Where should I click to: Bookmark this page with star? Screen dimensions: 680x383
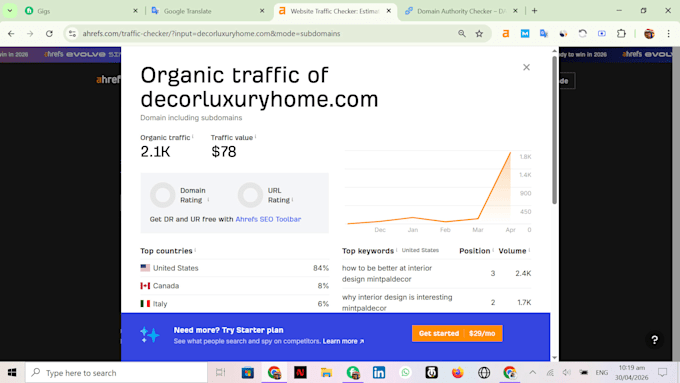(479, 33)
